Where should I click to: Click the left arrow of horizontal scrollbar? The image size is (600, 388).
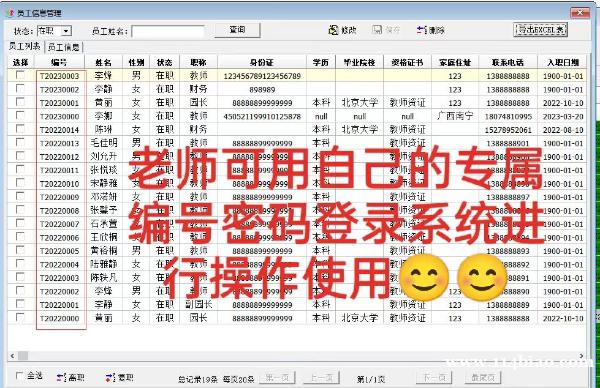[12, 356]
